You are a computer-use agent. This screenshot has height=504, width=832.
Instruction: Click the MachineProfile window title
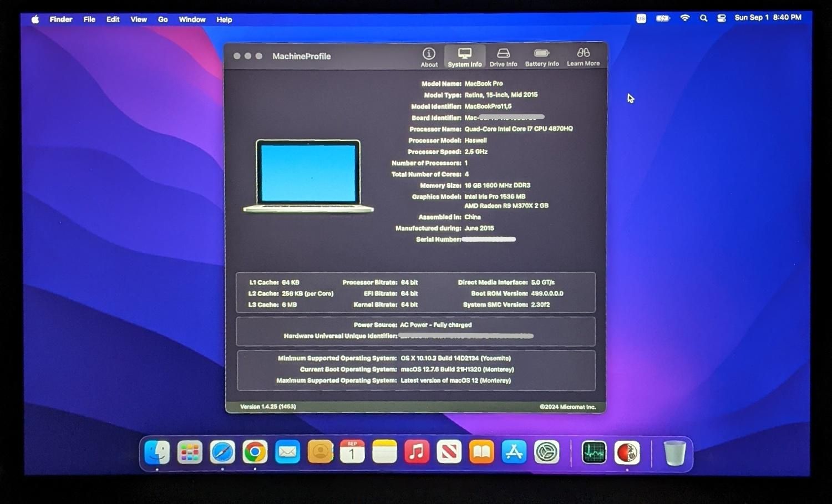tap(301, 56)
